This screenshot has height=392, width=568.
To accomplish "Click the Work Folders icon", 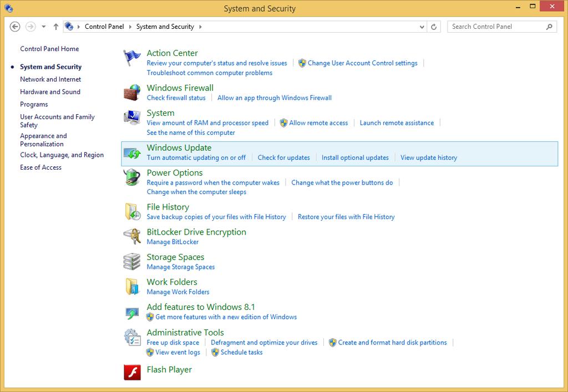I will [132, 287].
